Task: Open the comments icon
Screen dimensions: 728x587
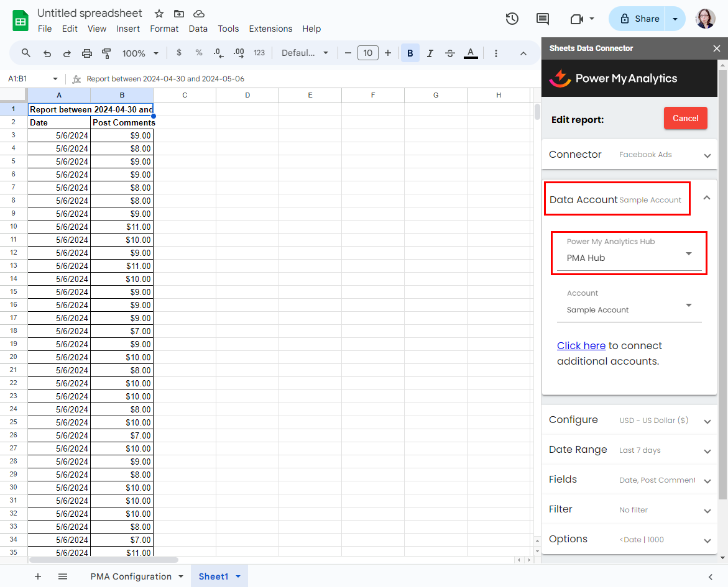Action: pyautogui.click(x=543, y=19)
